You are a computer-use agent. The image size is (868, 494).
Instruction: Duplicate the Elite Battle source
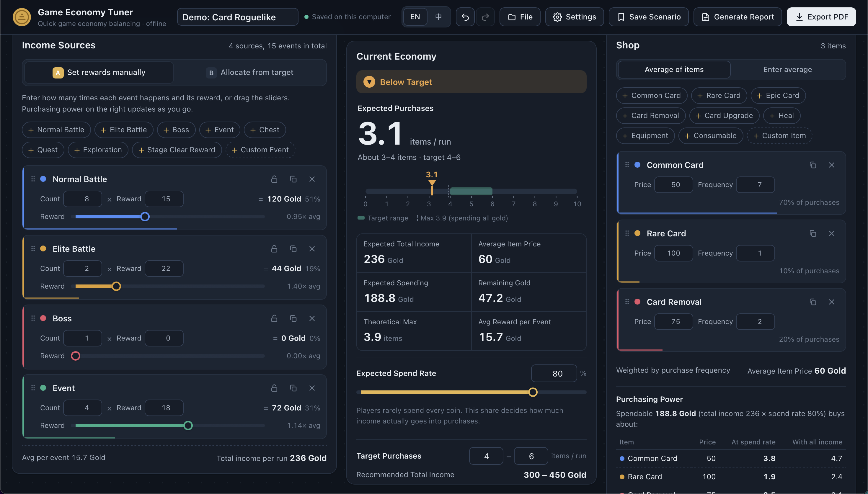click(293, 249)
